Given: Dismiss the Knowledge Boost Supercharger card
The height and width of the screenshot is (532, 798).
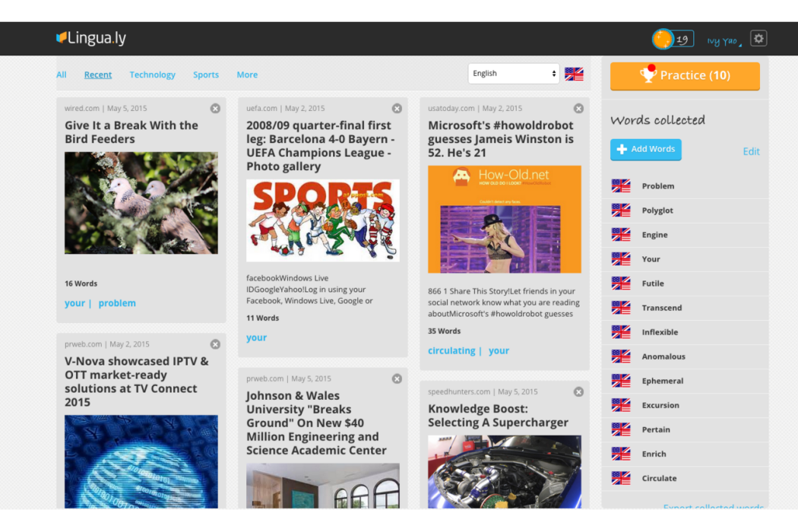Looking at the screenshot, I should tap(578, 392).
